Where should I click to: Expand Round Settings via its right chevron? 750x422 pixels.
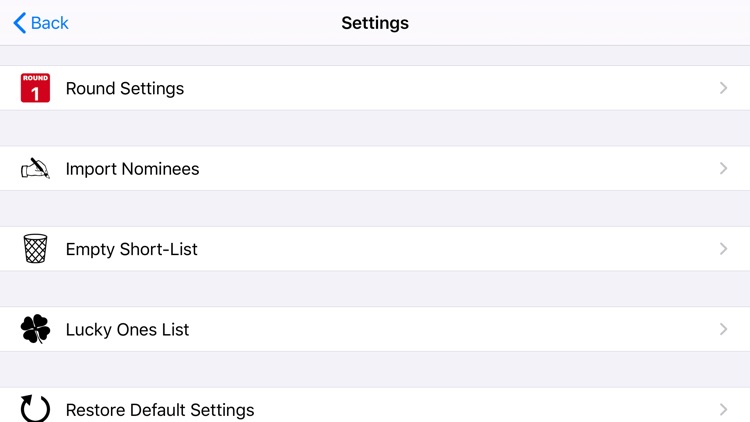tap(723, 88)
